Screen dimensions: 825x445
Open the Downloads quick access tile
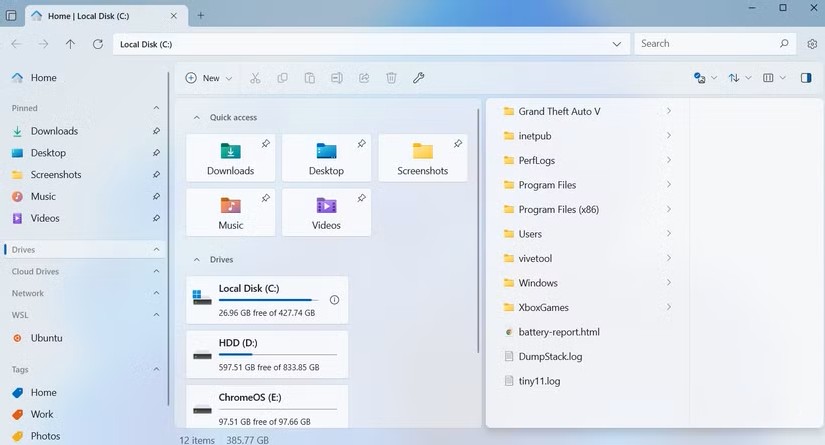click(x=230, y=158)
